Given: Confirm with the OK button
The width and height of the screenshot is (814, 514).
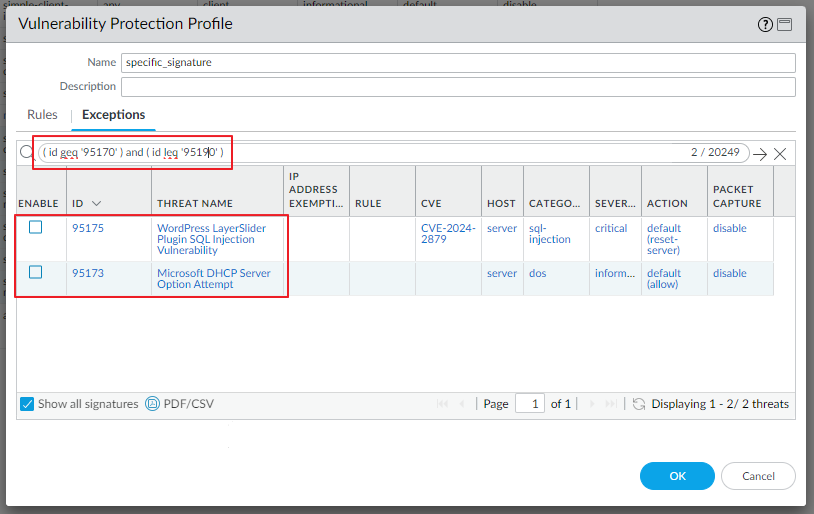Looking at the screenshot, I should [677, 476].
